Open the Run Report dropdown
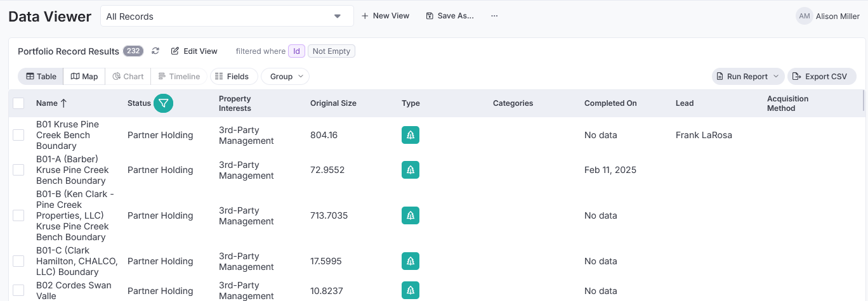Viewport: 868px width, 301px height. [748, 77]
